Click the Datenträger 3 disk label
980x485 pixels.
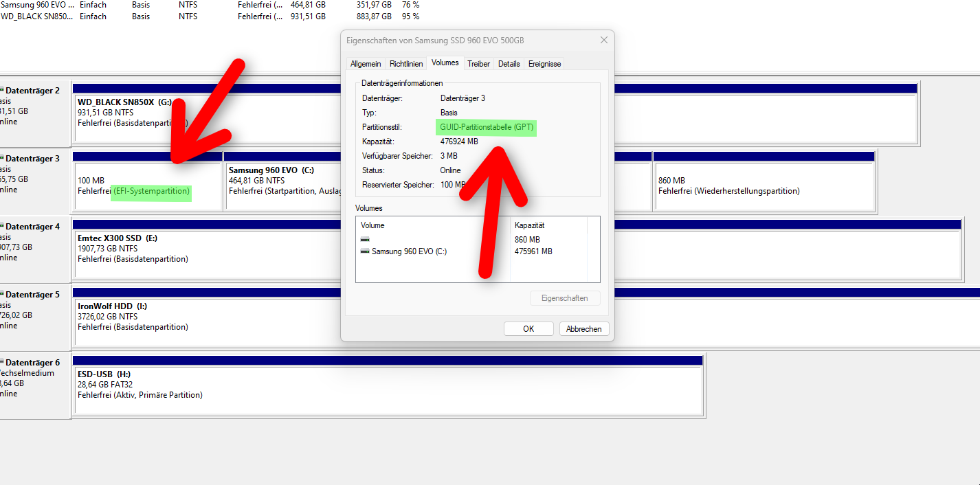pyautogui.click(x=32, y=159)
